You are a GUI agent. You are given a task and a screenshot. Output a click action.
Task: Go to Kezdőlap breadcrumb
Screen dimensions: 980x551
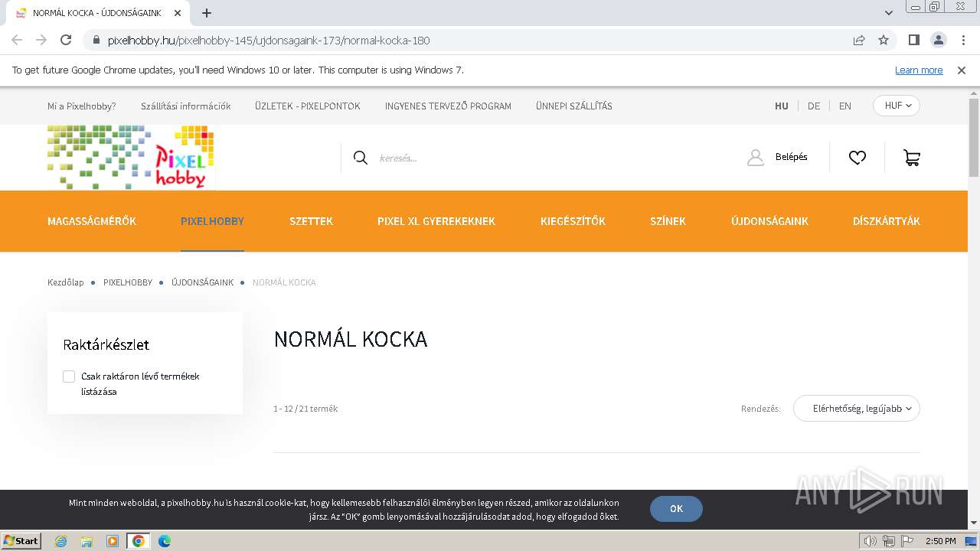click(66, 282)
